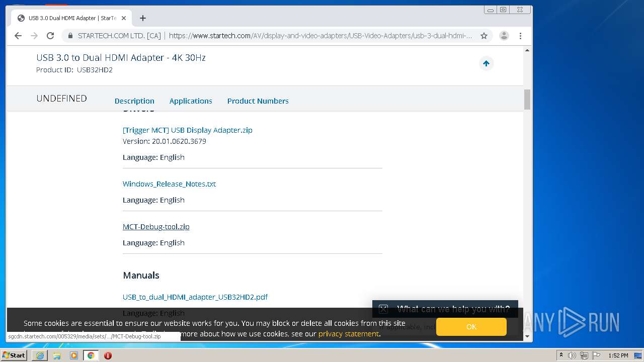Click the Manuals section heading
Image resolution: width=644 pixels, height=362 pixels.
141,275
